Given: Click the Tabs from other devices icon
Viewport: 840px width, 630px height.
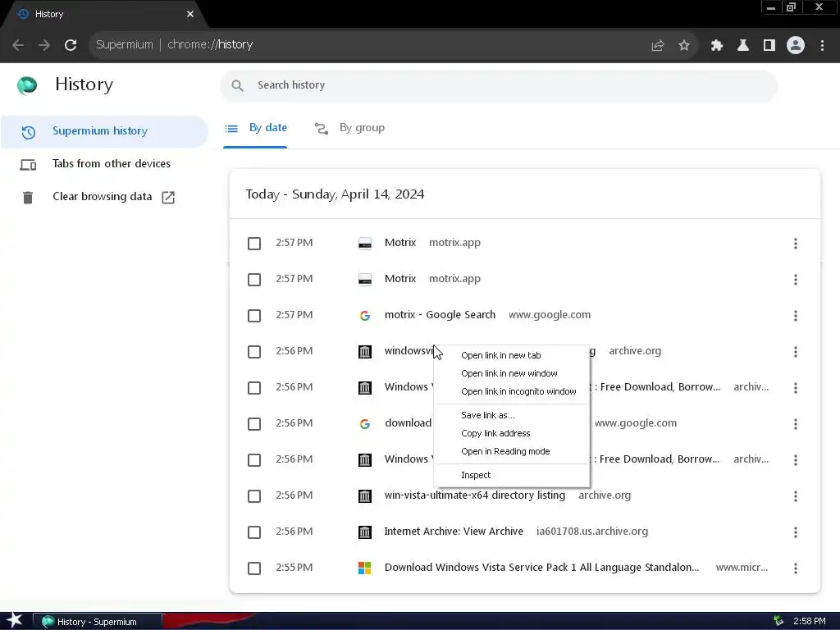Looking at the screenshot, I should 28,164.
